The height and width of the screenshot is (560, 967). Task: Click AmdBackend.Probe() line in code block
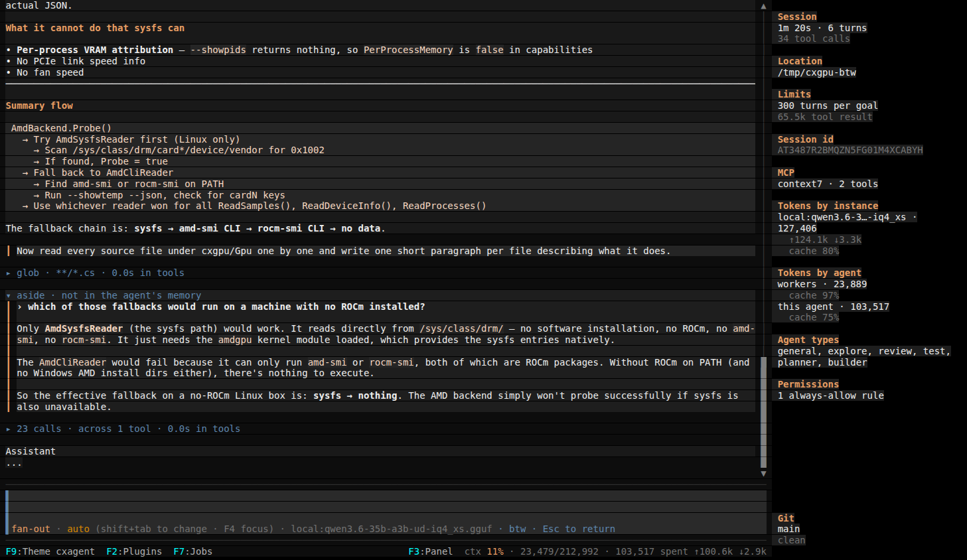pos(61,128)
